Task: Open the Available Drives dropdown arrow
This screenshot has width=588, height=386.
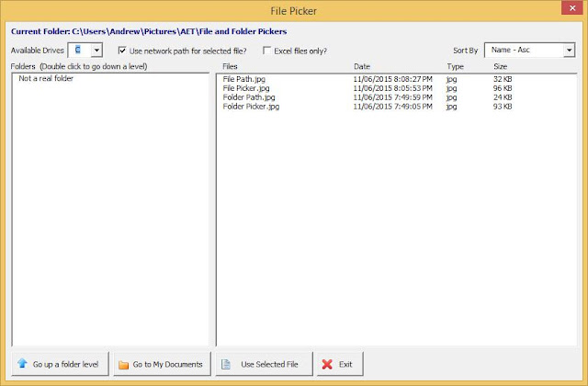Action: 96,50
